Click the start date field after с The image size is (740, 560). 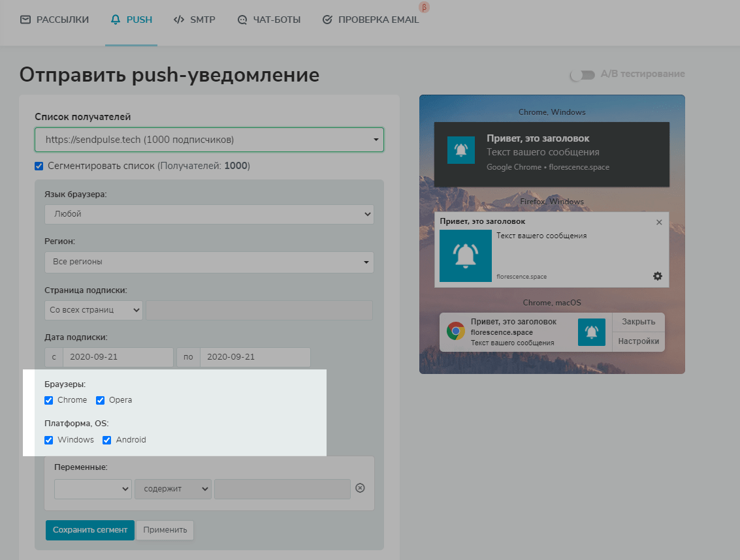click(118, 357)
